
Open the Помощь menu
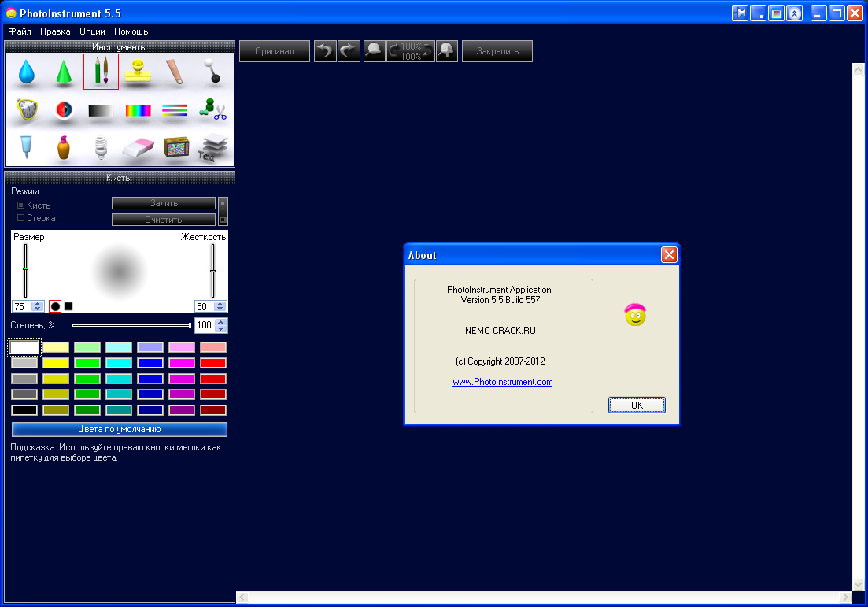coord(131,31)
